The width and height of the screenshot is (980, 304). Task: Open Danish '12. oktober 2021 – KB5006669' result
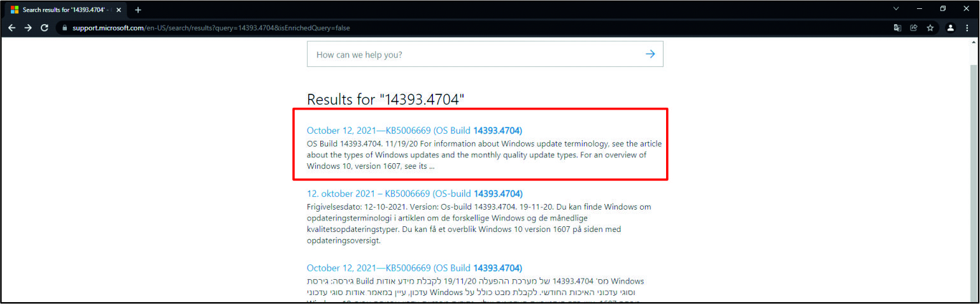415,194
